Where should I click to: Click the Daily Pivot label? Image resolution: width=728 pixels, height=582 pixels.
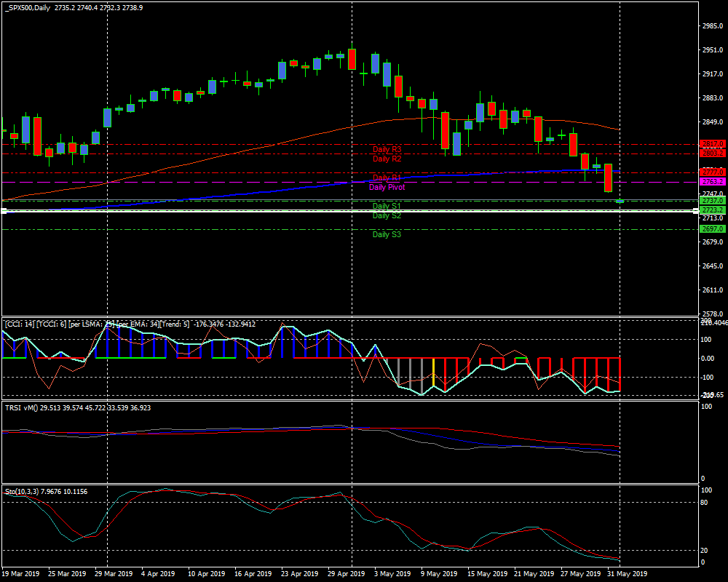(387, 187)
